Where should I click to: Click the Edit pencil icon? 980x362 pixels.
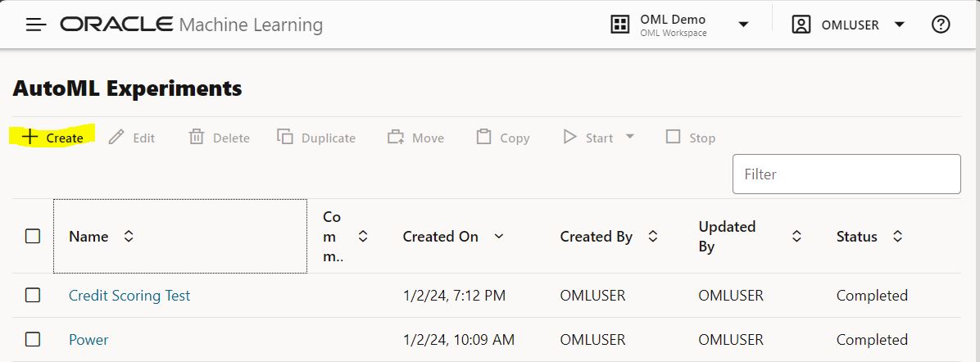pyautogui.click(x=116, y=138)
